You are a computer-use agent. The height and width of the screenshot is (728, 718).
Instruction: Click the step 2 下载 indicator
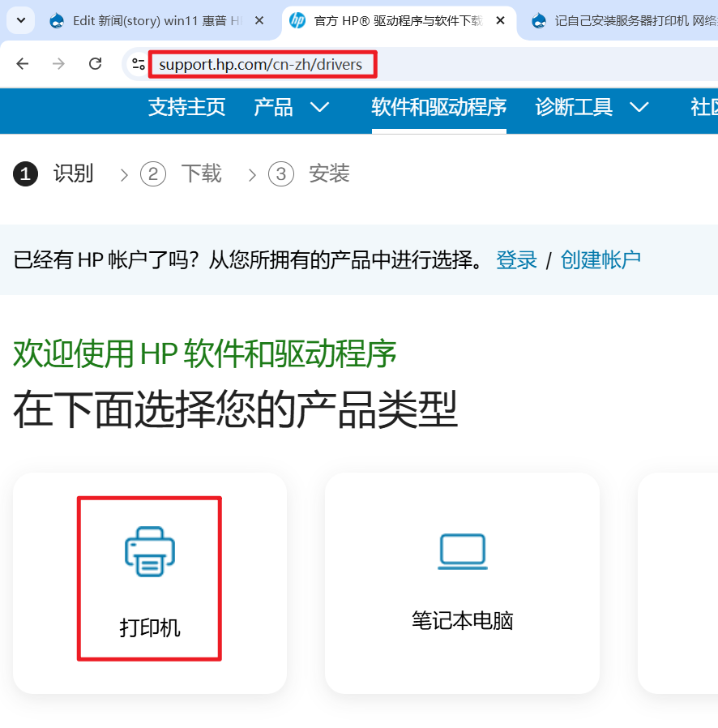coord(181,174)
